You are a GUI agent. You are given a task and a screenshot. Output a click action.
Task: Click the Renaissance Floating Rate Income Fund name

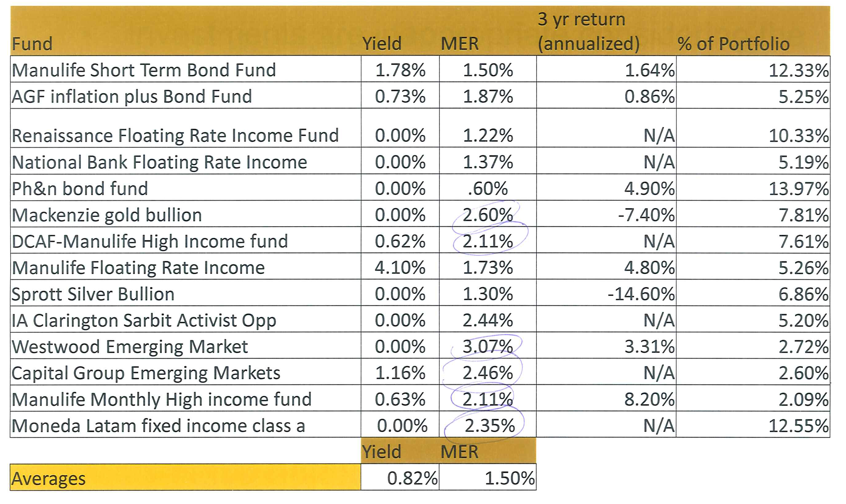[x=175, y=135]
